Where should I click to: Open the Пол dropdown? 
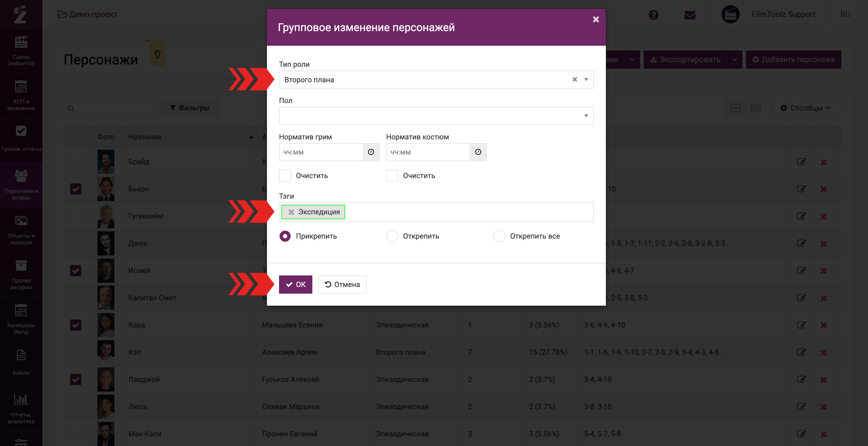coord(436,116)
